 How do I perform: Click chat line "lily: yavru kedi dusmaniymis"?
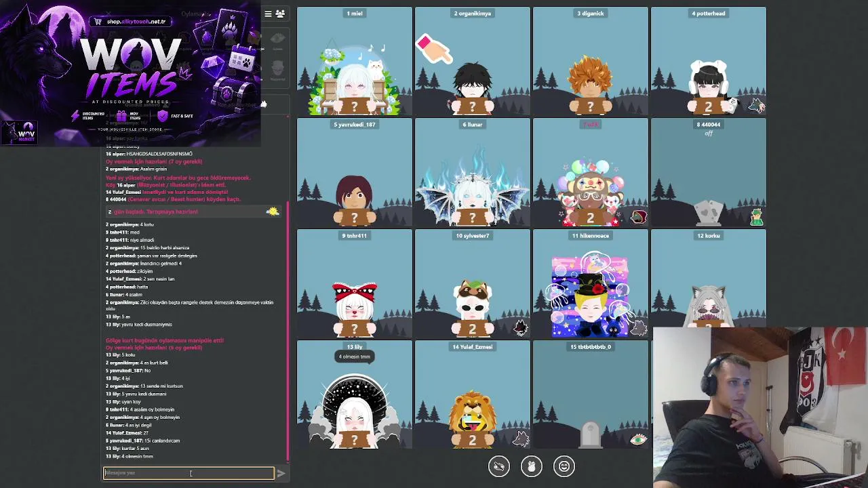(x=139, y=325)
